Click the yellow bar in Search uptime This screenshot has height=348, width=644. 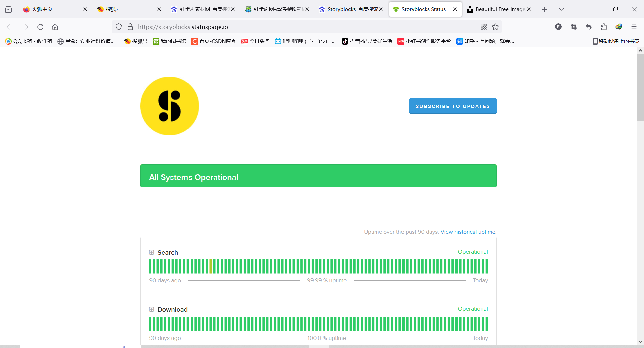pos(211,266)
